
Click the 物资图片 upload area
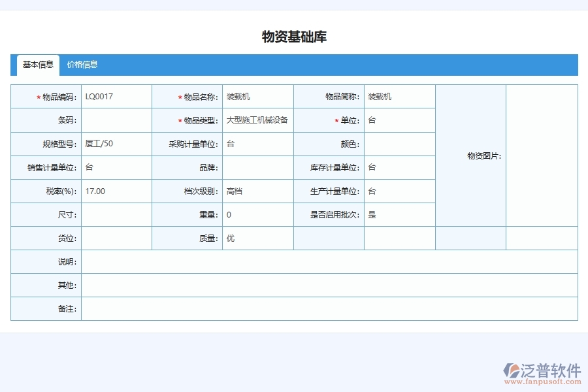[x=541, y=155]
